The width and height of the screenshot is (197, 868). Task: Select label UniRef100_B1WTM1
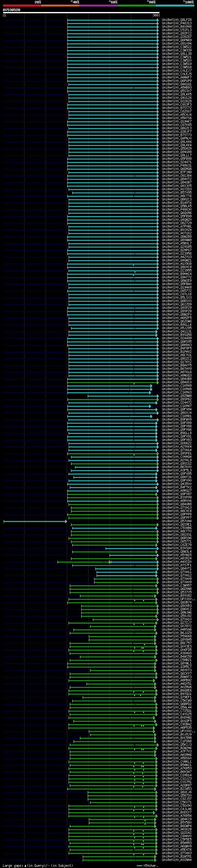[x=177, y=857]
